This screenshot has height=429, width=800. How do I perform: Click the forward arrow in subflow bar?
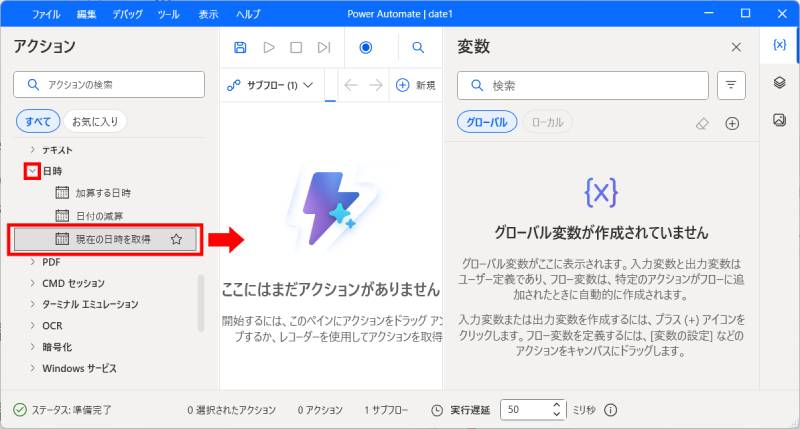pyautogui.click(x=376, y=85)
